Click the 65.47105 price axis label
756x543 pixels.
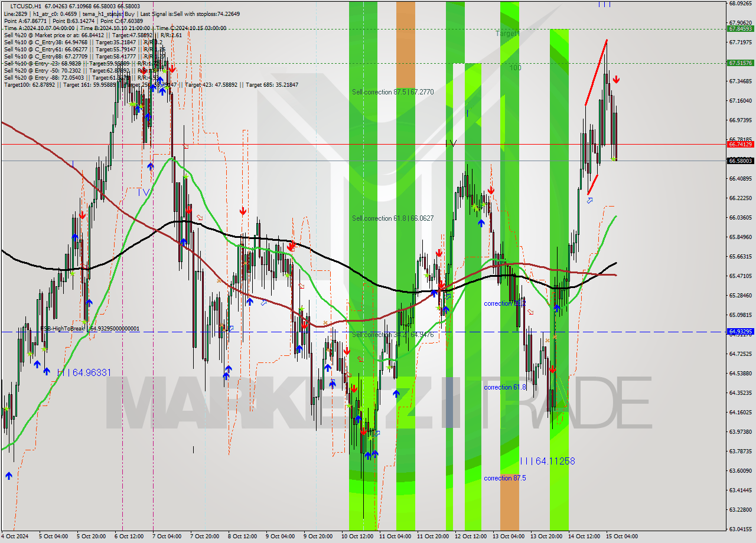pyautogui.click(x=740, y=276)
